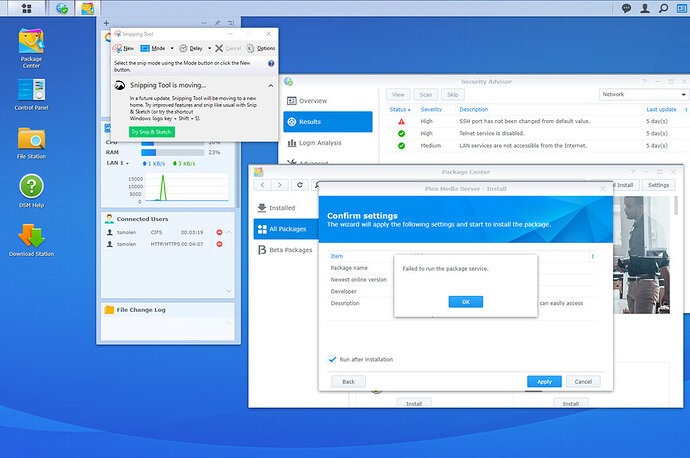Click the Skip button in Security Advisor

[453, 95]
